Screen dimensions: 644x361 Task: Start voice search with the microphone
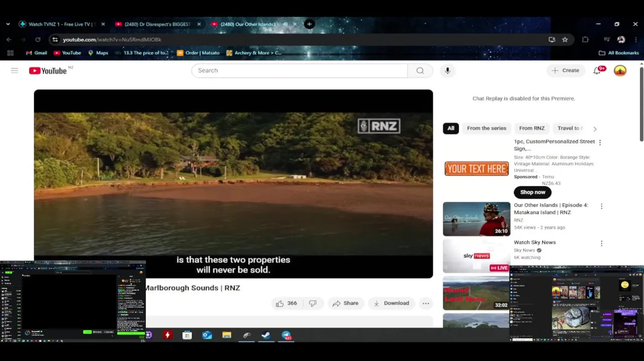pos(447,71)
